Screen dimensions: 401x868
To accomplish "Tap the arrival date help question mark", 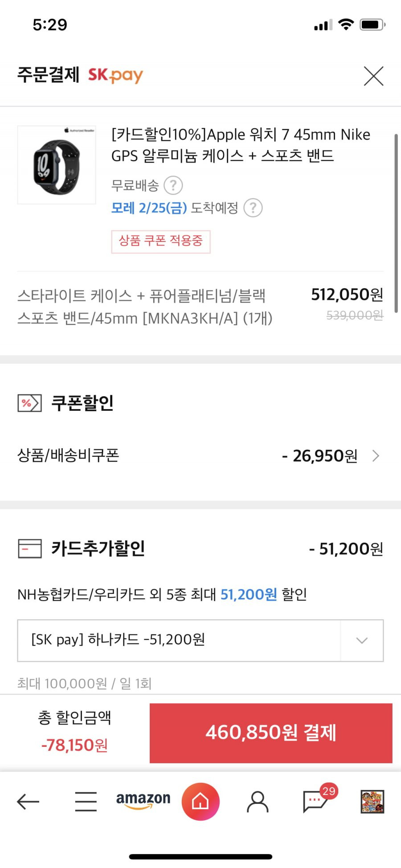I will 253,208.
